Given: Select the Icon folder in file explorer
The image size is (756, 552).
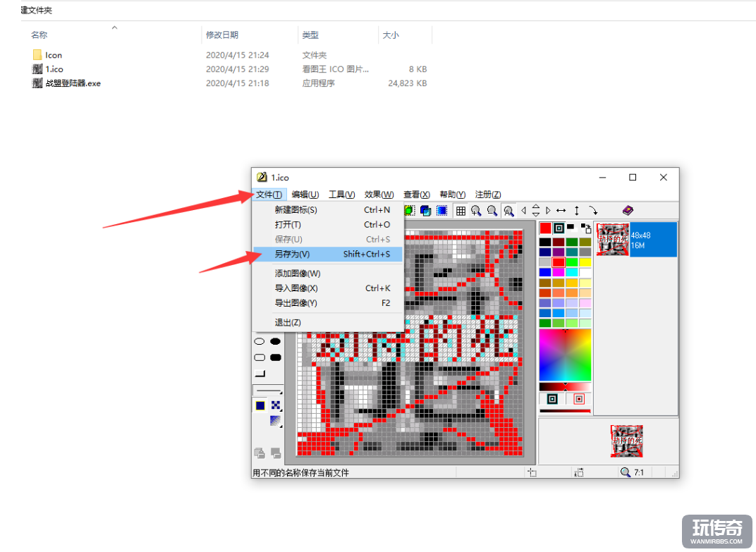Looking at the screenshot, I should [54, 55].
